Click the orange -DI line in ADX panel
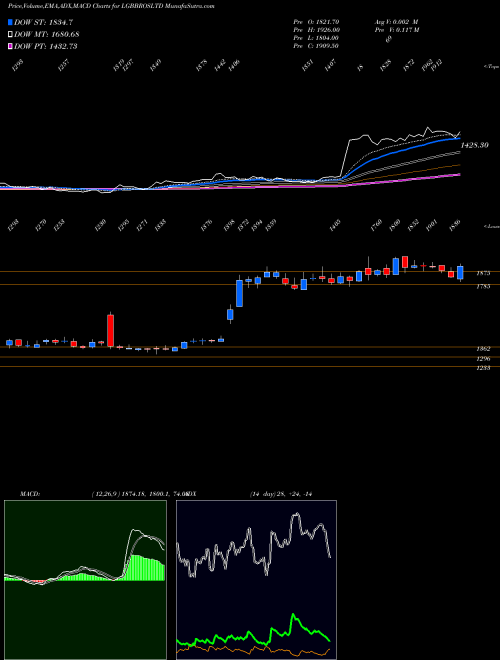 pos(253,650)
